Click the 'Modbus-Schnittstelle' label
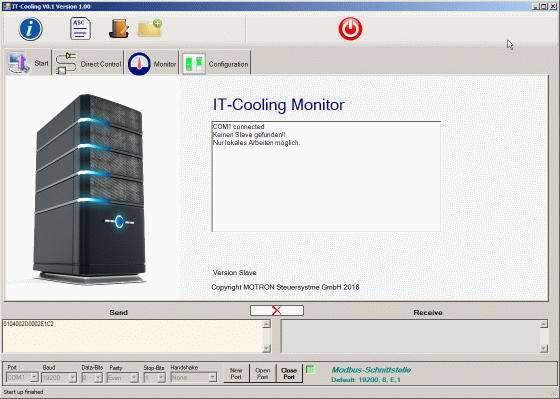Screen dimensions: 560x399 pos(371,370)
